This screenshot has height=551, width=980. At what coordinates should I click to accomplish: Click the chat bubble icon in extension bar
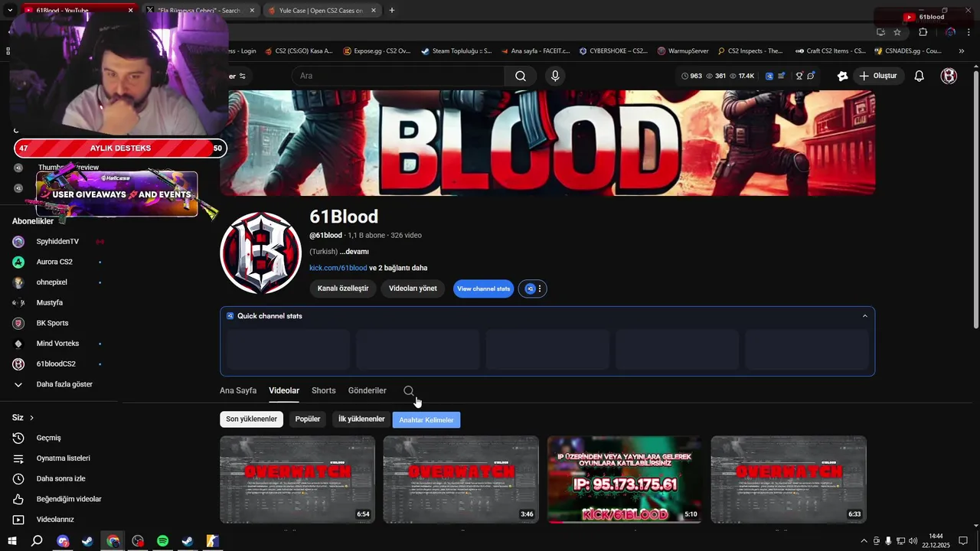tap(811, 76)
